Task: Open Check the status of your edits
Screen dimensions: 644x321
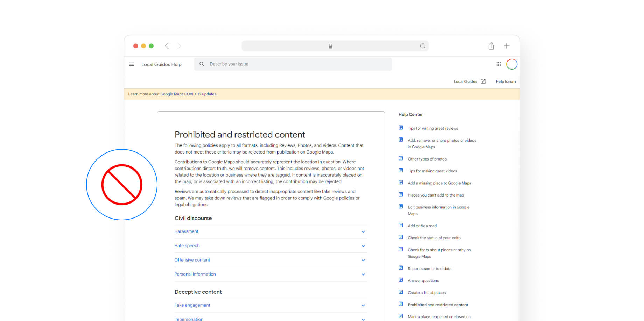Action: [x=434, y=238]
